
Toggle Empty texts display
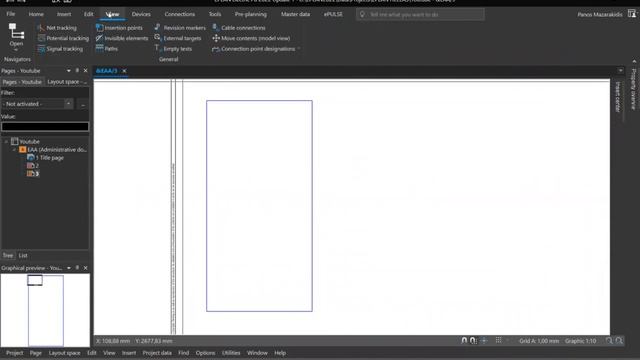(x=173, y=49)
